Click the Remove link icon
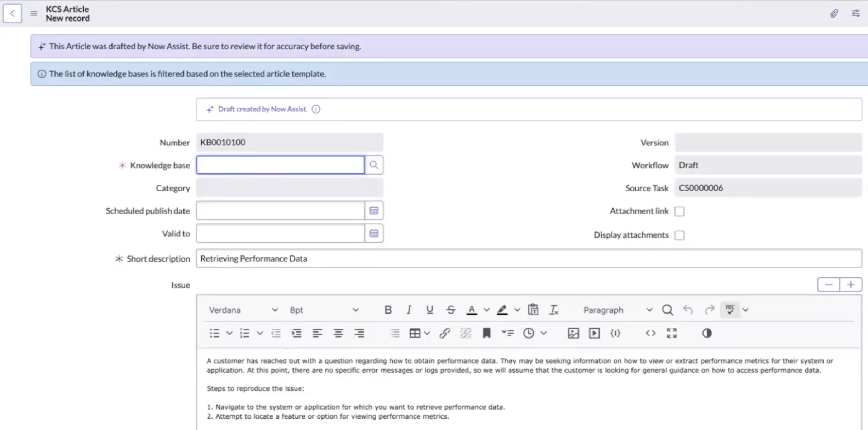Screen dimensions: 868x430 tap(466, 333)
